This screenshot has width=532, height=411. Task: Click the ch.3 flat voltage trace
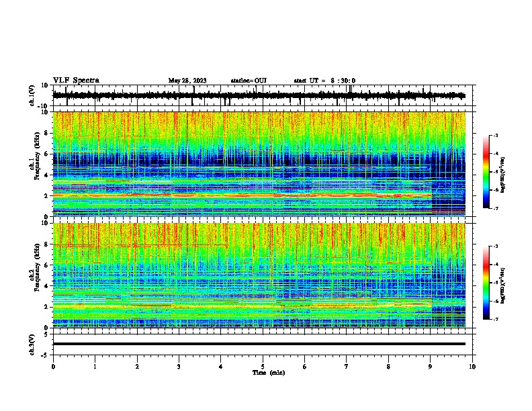(x=259, y=344)
